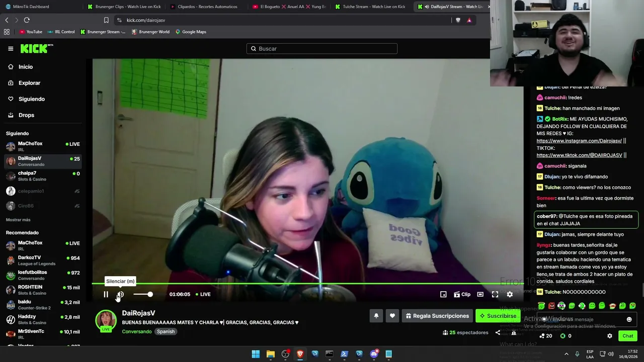The width and height of the screenshot is (644, 362).
Task: Click the Spanish language tag
Action: (166, 331)
